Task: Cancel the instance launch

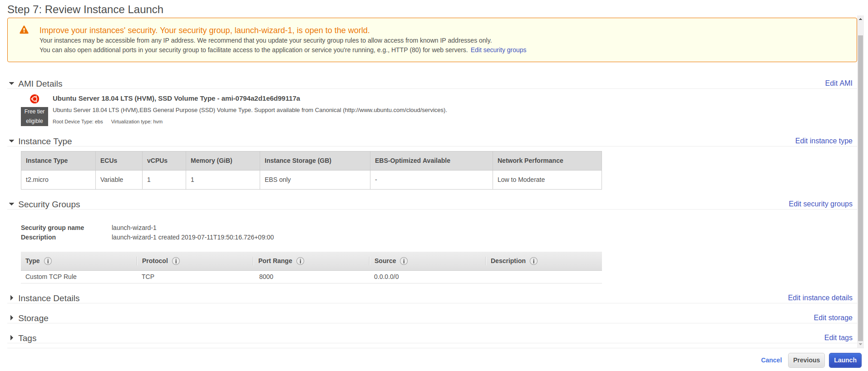Action: point(771,360)
